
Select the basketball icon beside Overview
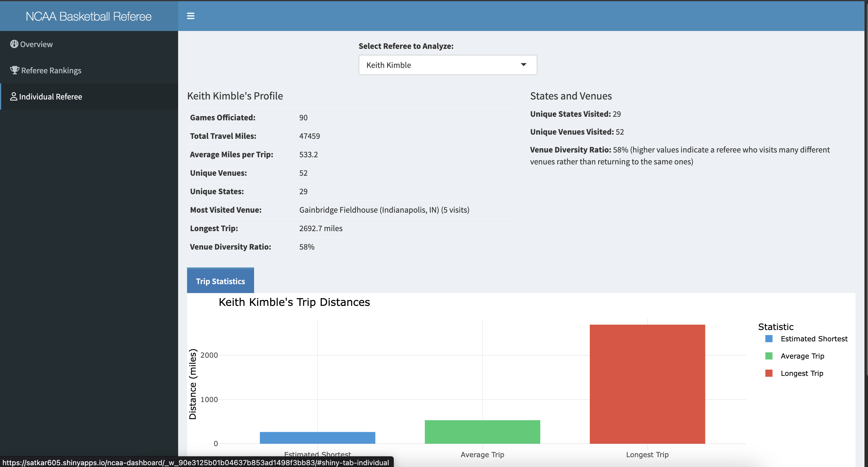point(14,44)
